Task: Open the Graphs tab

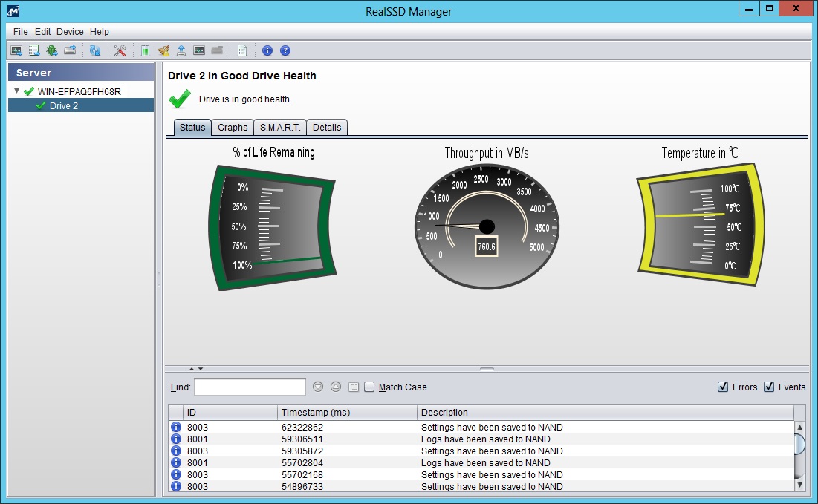Action: click(x=233, y=128)
